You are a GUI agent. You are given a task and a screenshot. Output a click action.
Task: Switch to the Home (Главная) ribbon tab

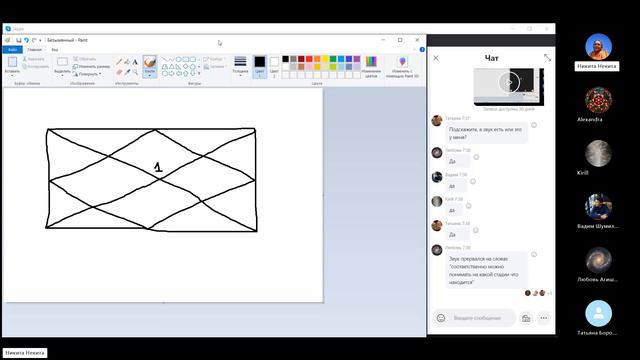point(35,50)
